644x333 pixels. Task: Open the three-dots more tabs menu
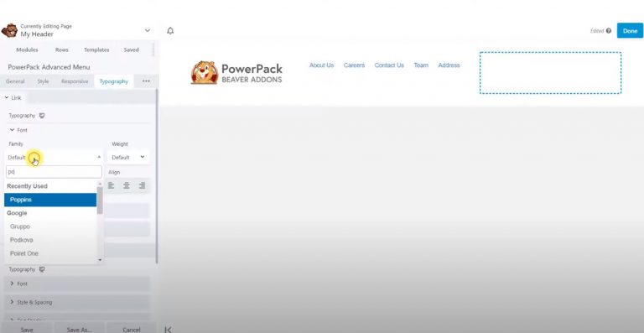(146, 81)
